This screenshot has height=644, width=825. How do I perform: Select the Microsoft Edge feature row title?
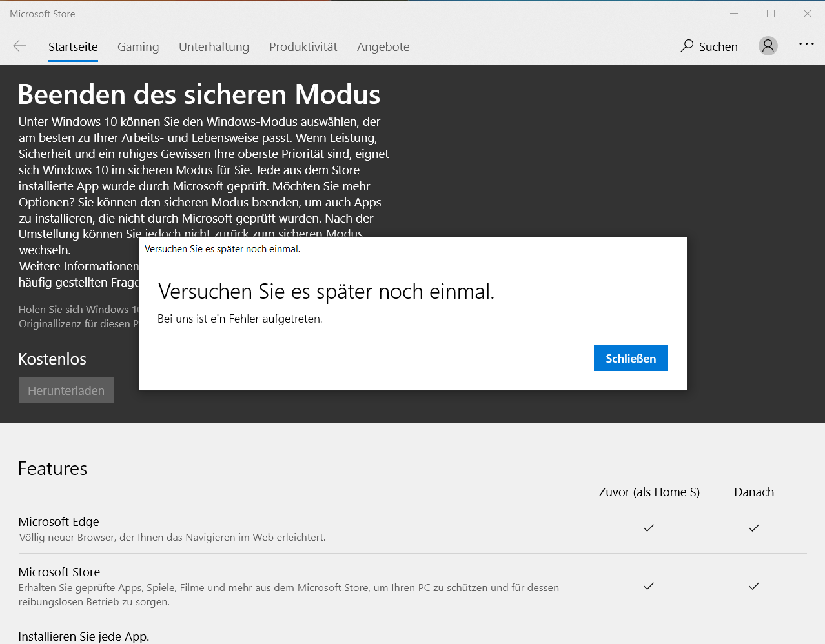[59, 521]
